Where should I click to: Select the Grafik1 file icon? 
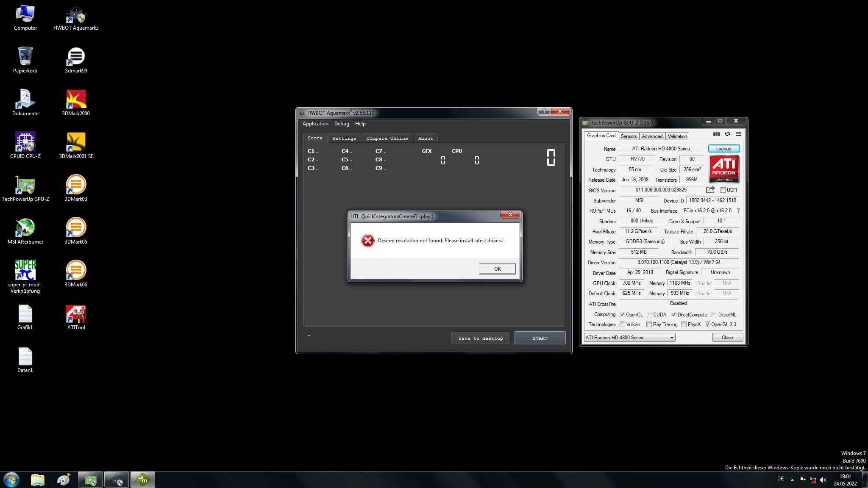pos(25,317)
